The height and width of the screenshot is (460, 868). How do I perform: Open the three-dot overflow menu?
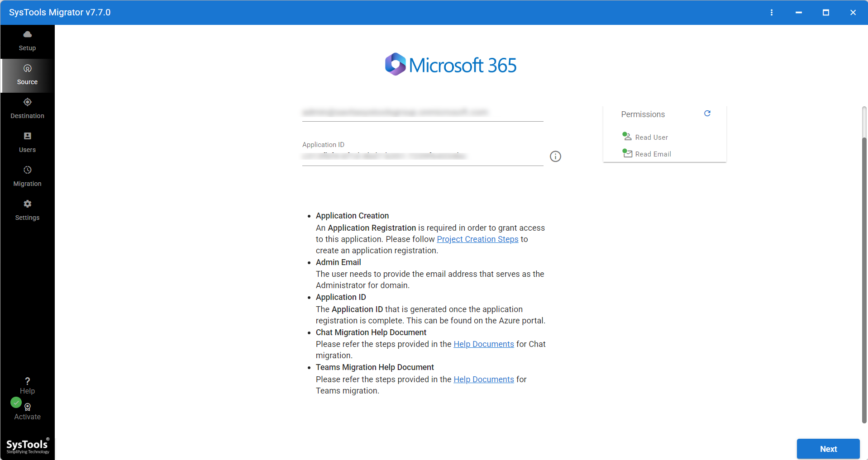[x=772, y=12]
